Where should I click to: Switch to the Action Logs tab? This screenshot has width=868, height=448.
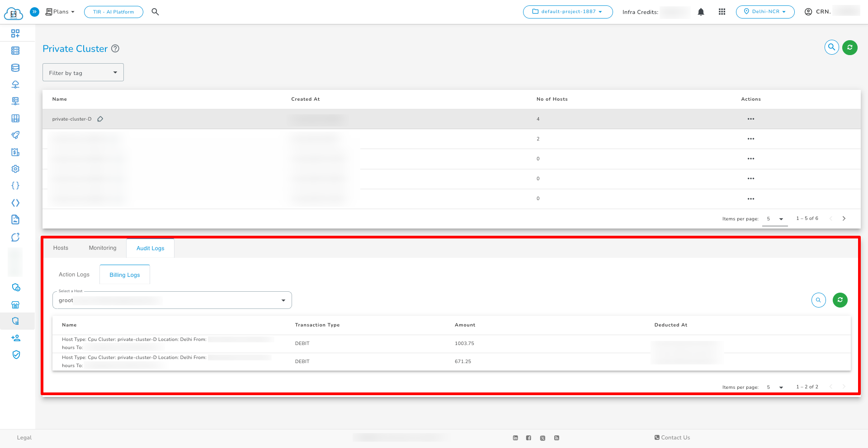click(x=74, y=274)
